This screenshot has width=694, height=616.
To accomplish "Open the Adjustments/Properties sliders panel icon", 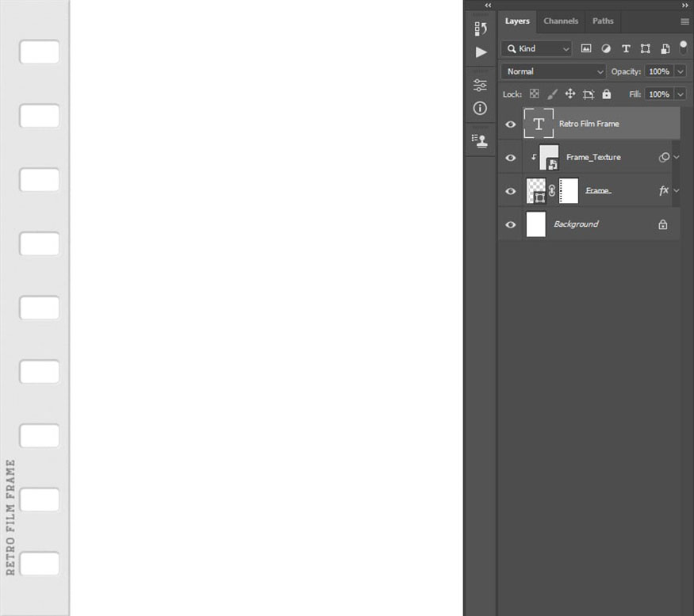I will (x=480, y=85).
